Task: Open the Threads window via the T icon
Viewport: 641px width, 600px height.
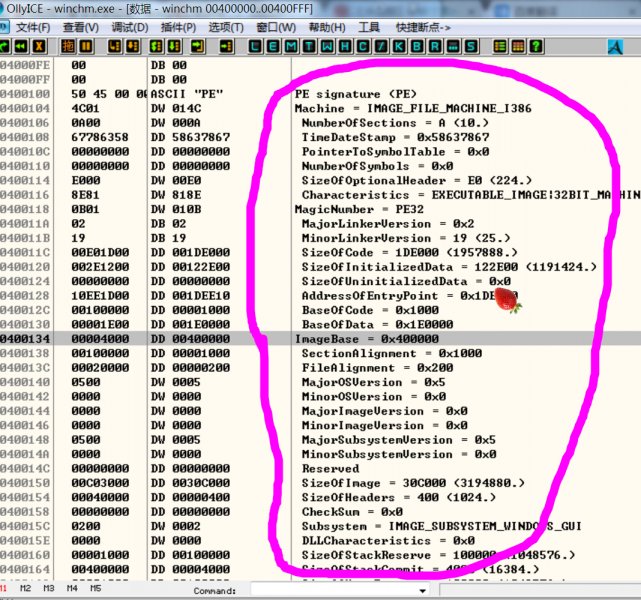Action: tap(309, 46)
